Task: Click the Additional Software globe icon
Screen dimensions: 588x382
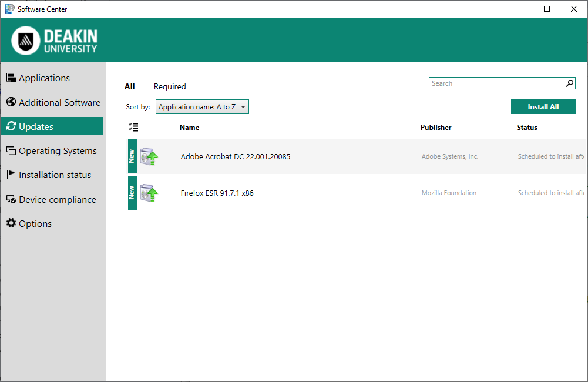Action: tap(11, 102)
